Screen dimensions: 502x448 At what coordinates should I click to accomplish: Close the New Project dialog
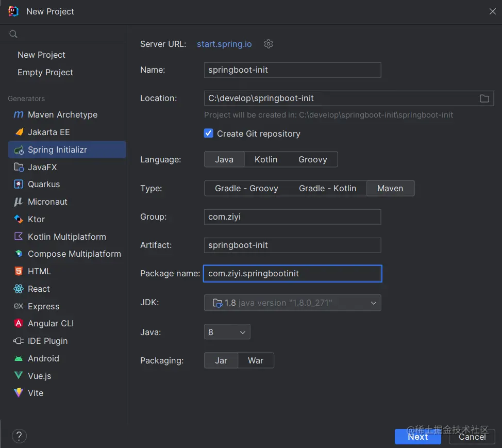click(x=492, y=11)
